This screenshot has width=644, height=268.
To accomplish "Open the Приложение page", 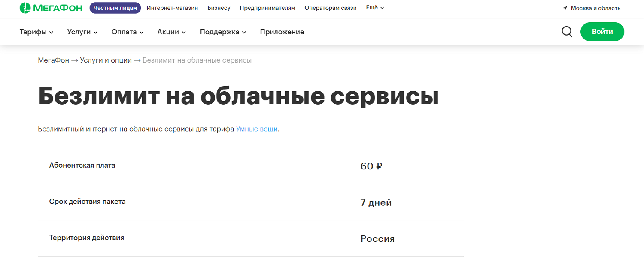I will 282,32.
